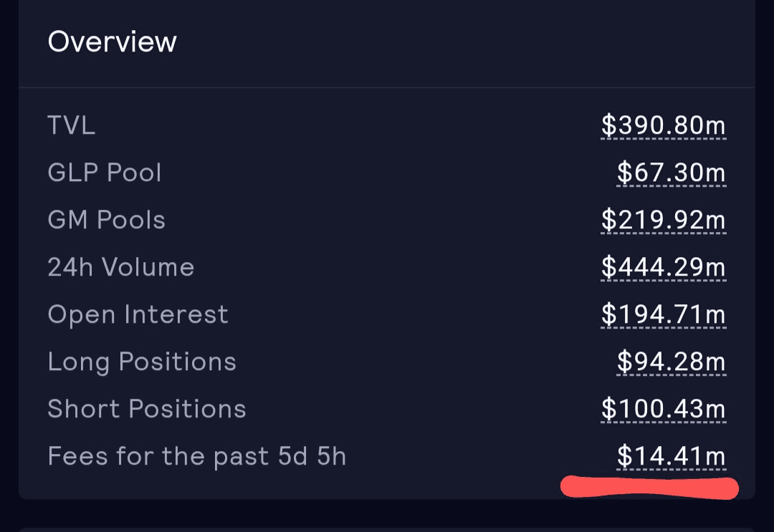Click the next card below Overview panel
774x532 pixels.
point(387,529)
